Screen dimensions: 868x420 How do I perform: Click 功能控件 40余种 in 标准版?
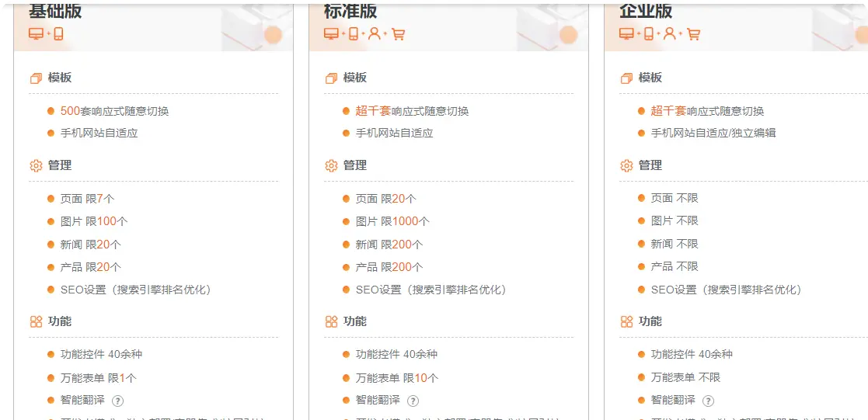pos(396,355)
